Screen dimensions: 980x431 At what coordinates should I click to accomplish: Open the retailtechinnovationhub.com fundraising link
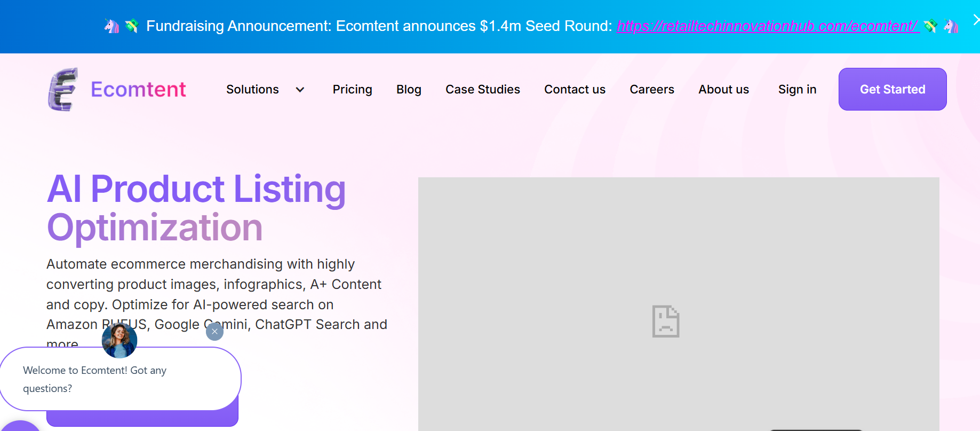click(x=768, y=26)
